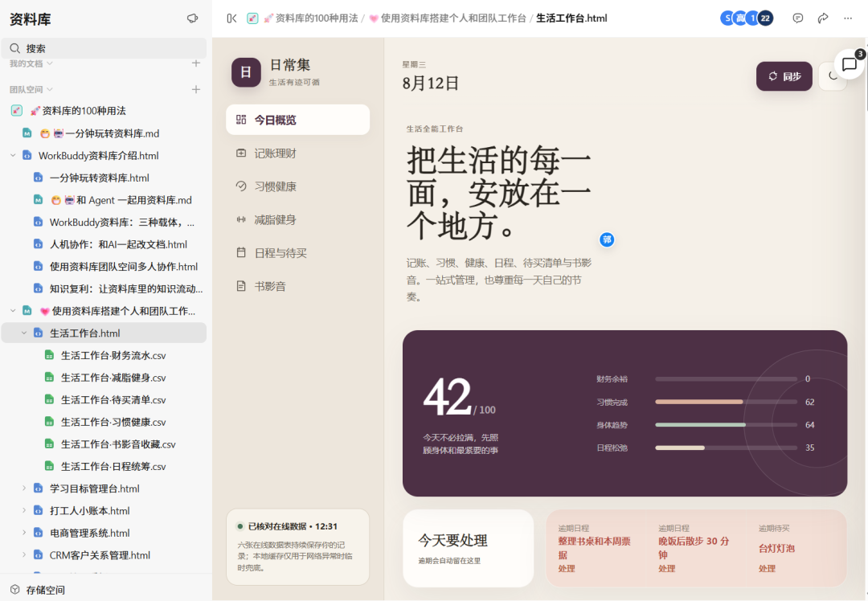Collapse the WorkBuddy资料库介绍.html tree node
The image size is (868, 601).
pyautogui.click(x=13, y=156)
